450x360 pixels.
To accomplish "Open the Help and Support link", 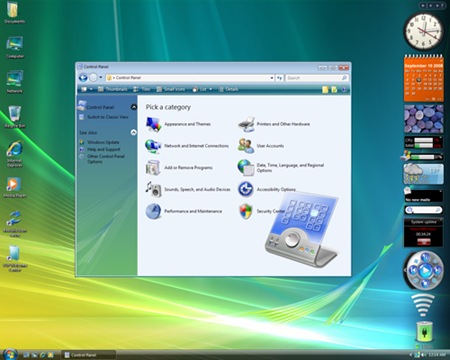I will (x=104, y=149).
